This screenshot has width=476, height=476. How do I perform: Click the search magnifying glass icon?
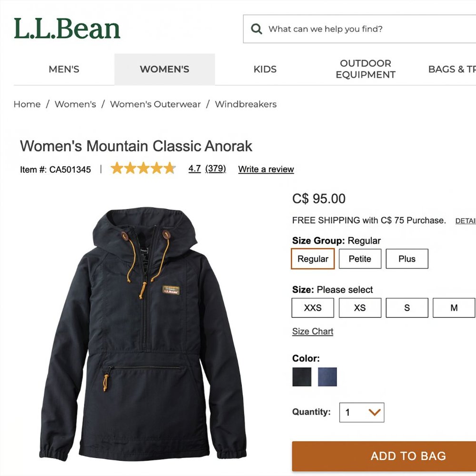[257, 29]
